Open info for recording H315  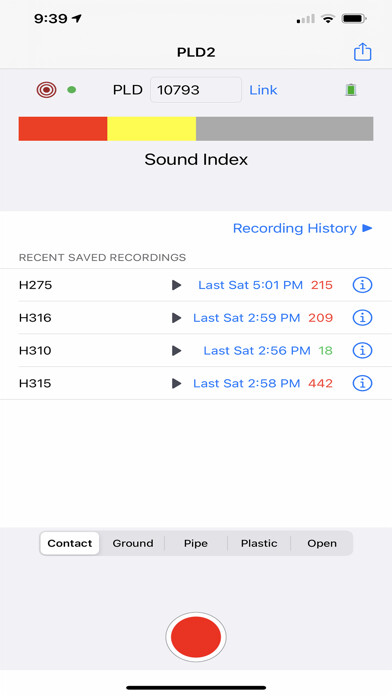362,384
